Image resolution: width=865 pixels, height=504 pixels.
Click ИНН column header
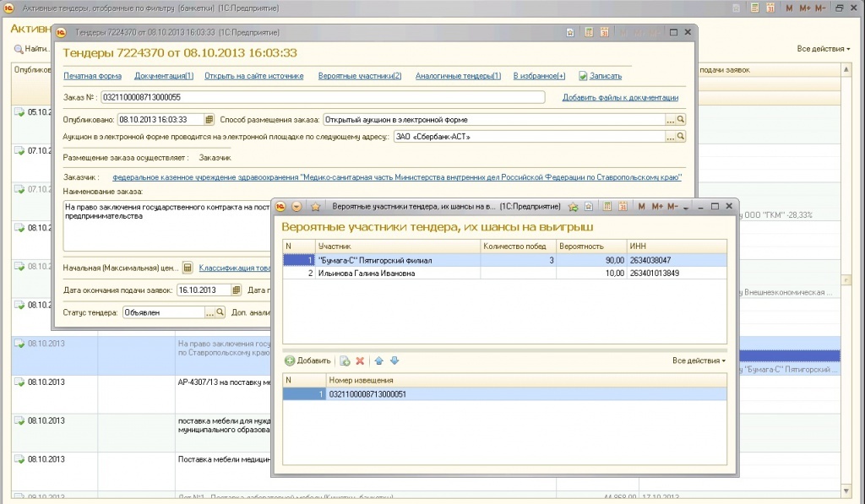677,247
